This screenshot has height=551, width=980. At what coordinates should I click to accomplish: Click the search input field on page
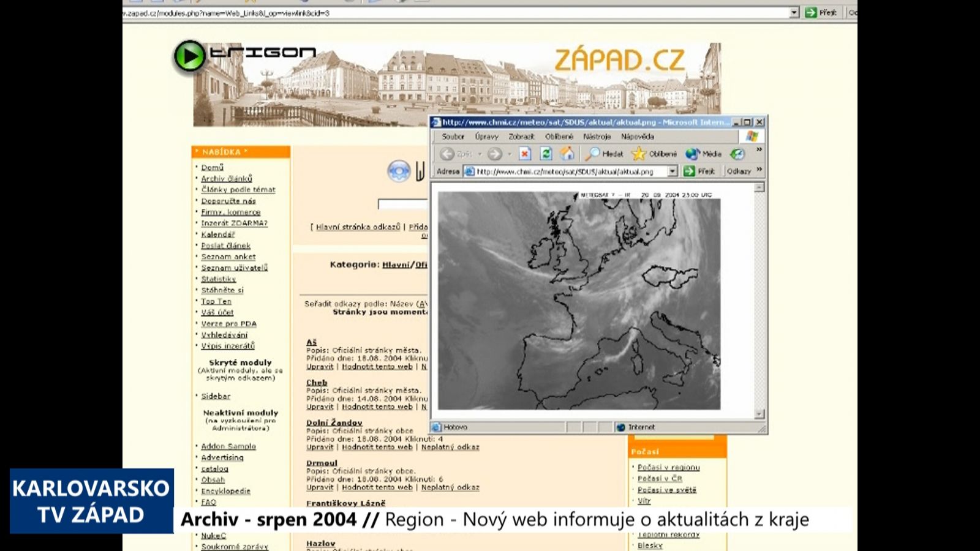[x=402, y=204]
